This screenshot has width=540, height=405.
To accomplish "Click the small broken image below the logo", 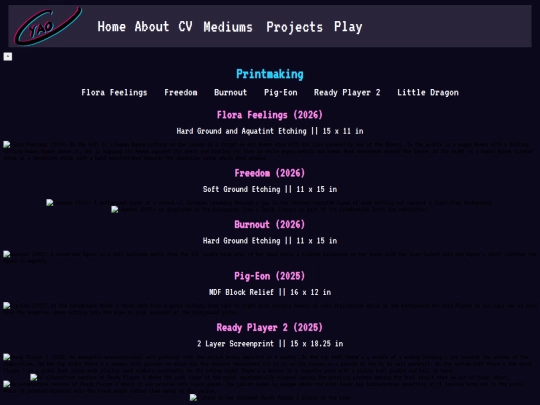I will tap(8, 56).
